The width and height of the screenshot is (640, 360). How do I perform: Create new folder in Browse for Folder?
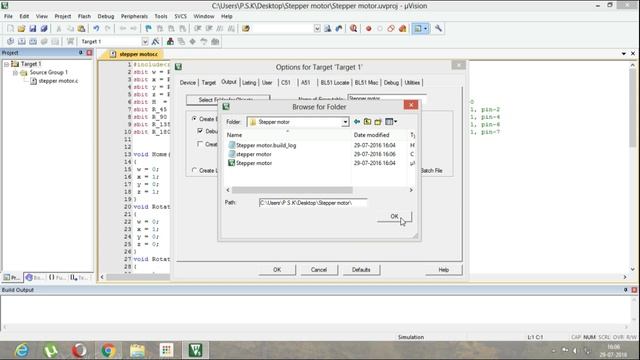click(x=378, y=122)
